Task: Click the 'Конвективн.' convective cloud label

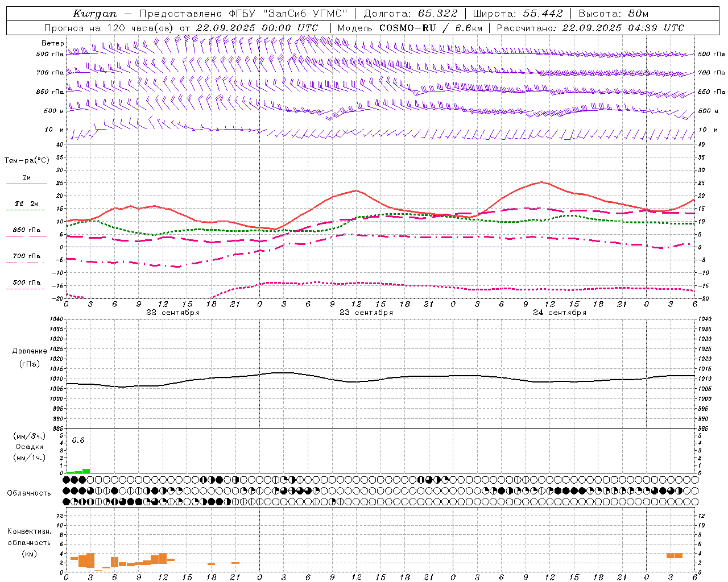Action: click(29, 531)
